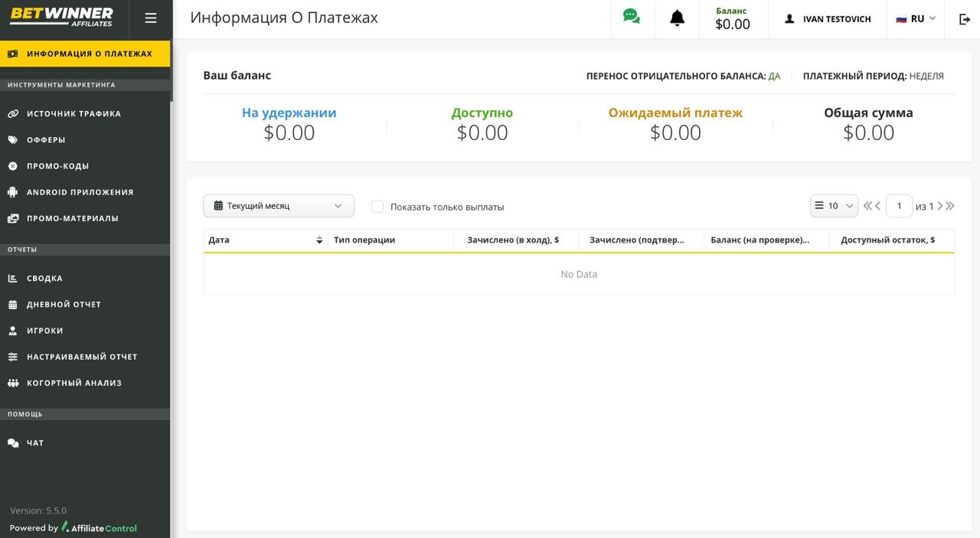980x538 pixels.
Task: Toggle the hamburger sidebar menu icon
Action: [x=151, y=18]
